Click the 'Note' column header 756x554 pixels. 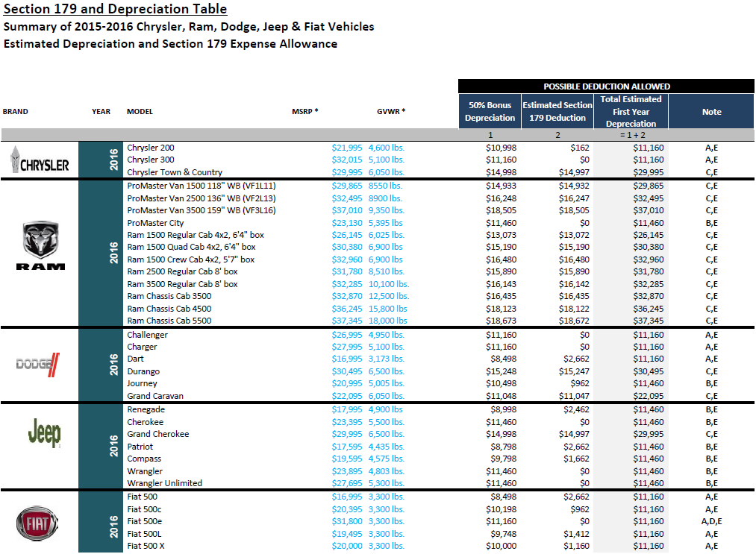coord(712,111)
